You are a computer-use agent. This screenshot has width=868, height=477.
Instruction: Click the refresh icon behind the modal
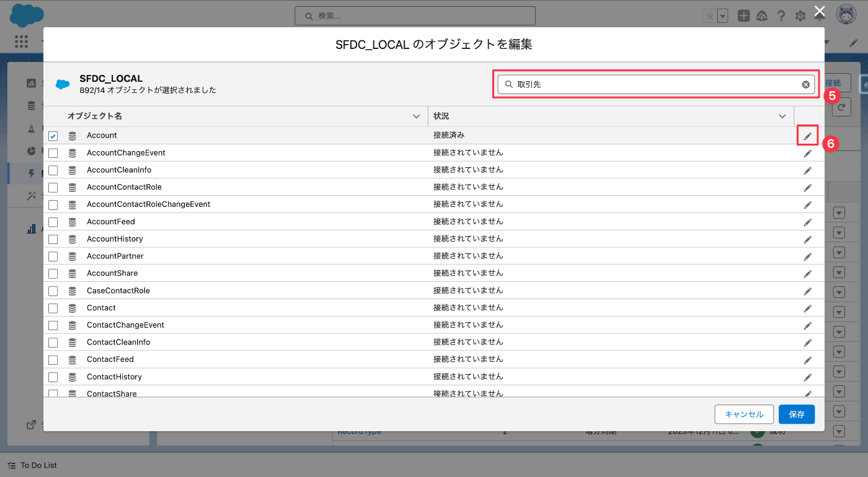click(x=841, y=107)
